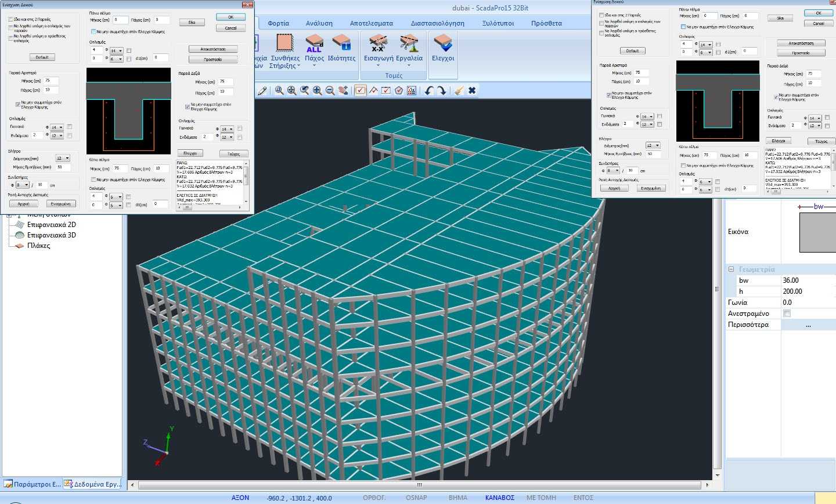This screenshot has height=504, width=836.
Task: Click the colored dots grid icon
Action: (x=412, y=91)
